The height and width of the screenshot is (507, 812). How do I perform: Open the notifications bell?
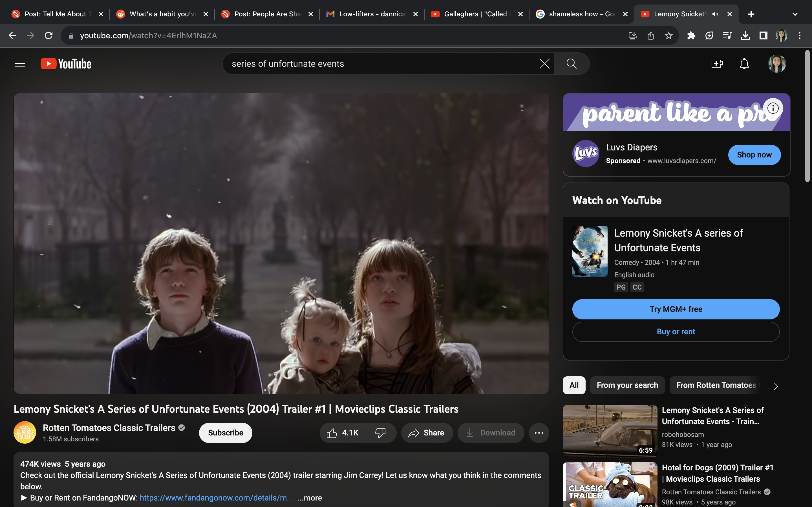[744, 64]
